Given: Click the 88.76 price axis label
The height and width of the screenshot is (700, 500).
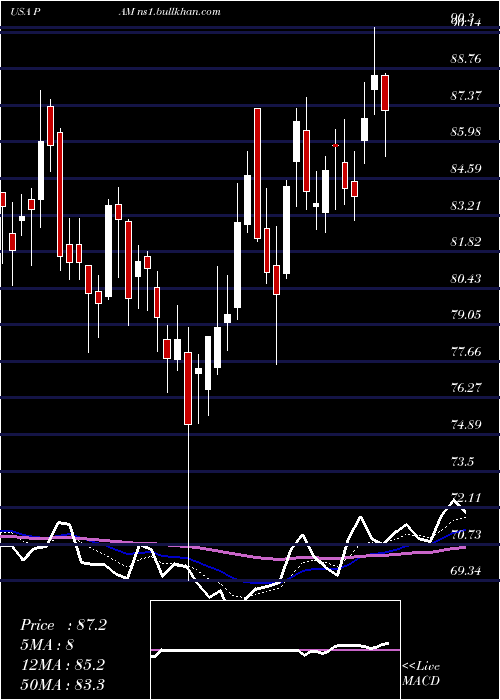Looking at the screenshot, I should (x=467, y=58).
